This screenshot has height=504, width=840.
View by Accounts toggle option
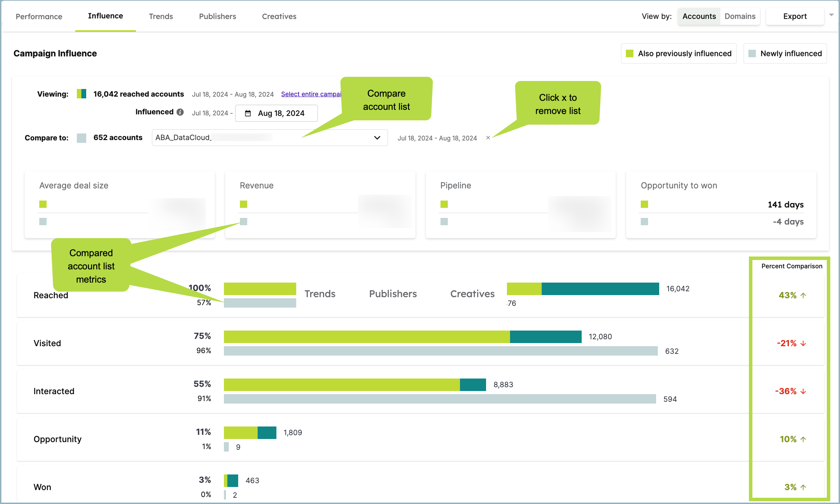coord(699,16)
